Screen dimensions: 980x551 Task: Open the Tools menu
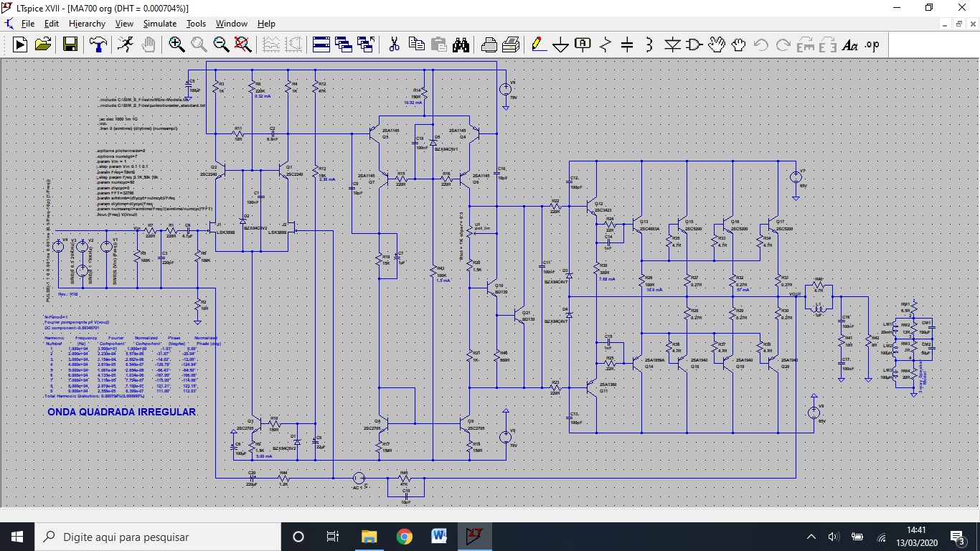click(196, 24)
